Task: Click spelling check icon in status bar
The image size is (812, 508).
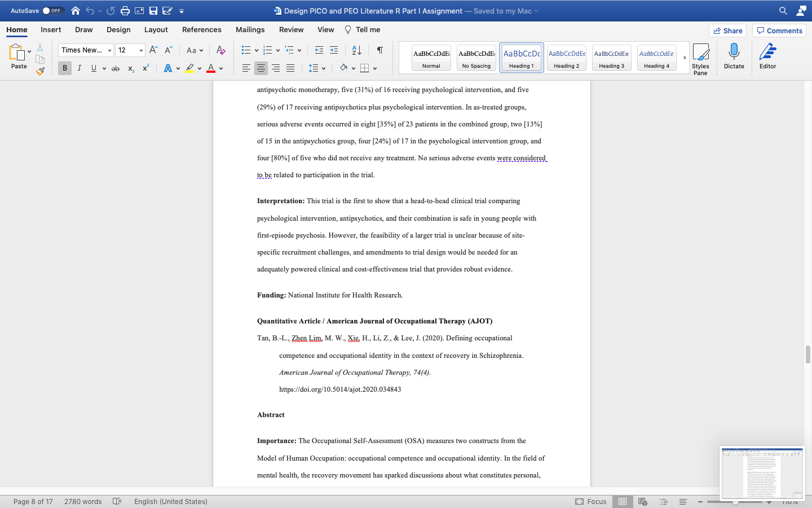Action: [x=117, y=501]
